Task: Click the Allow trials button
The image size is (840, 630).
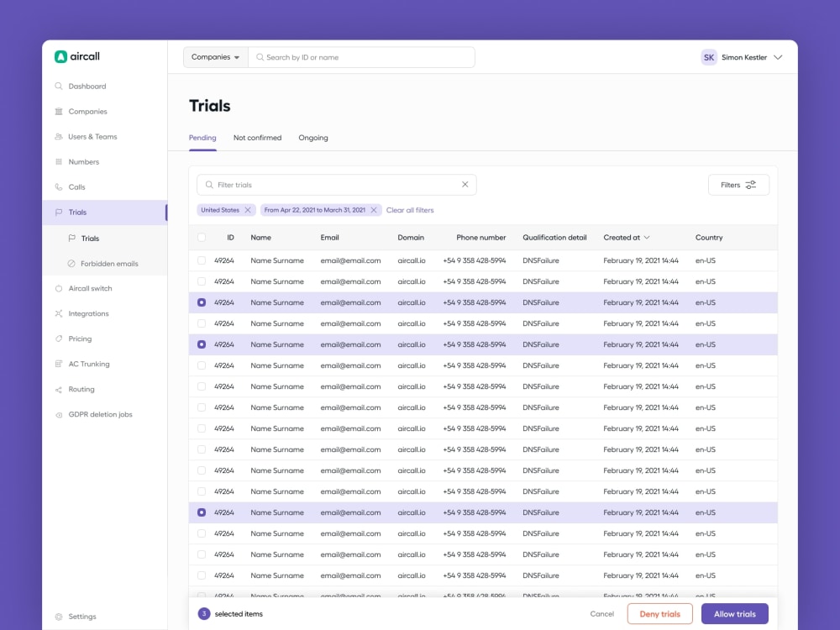Action: [x=735, y=614]
